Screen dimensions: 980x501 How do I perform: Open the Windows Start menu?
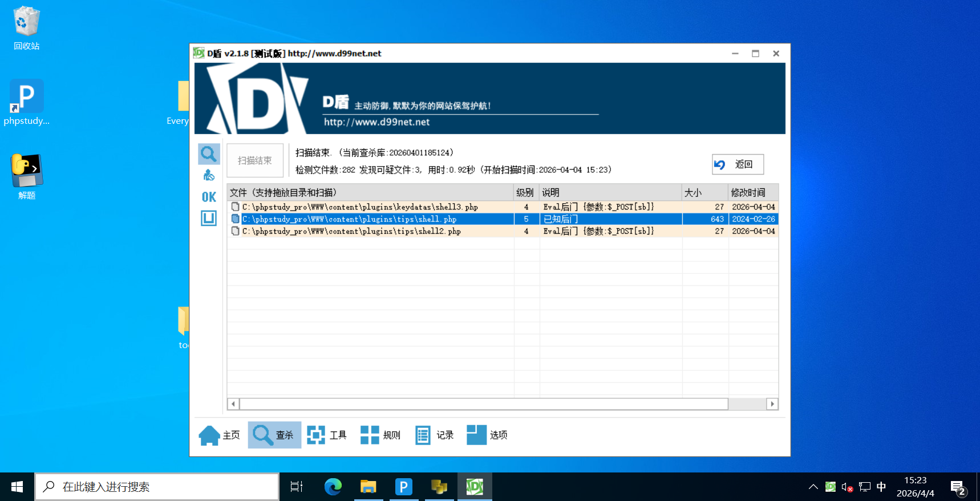tap(17, 487)
